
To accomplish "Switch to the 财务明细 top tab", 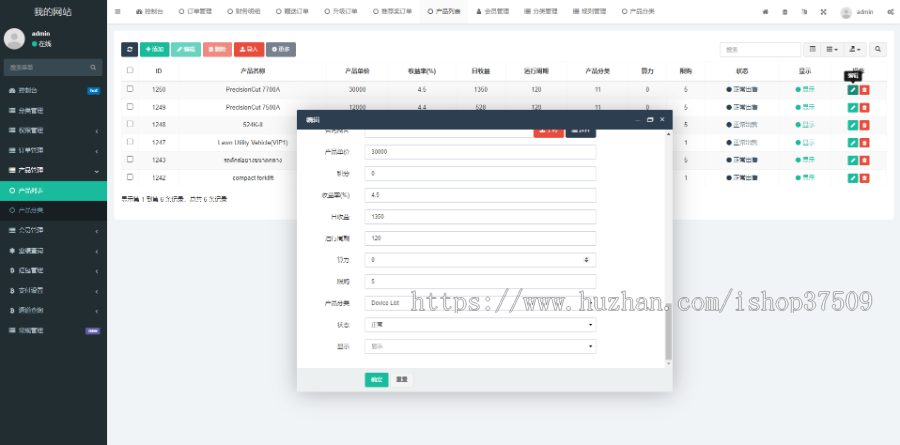I will (243, 11).
